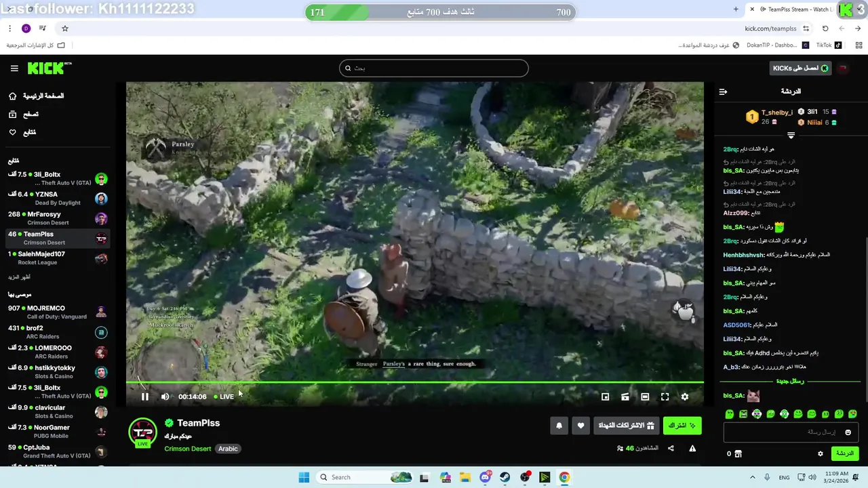
Task: Toggle theater mode on the player
Action: click(x=645, y=396)
